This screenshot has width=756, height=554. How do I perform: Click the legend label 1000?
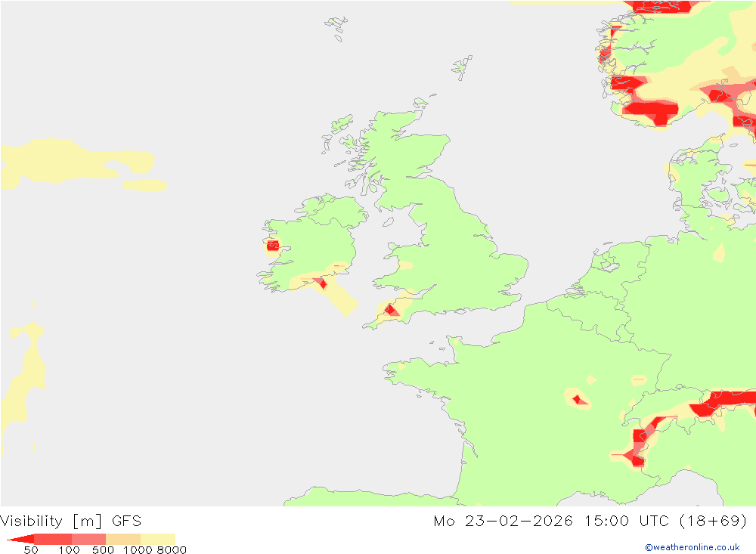[x=138, y=550]
